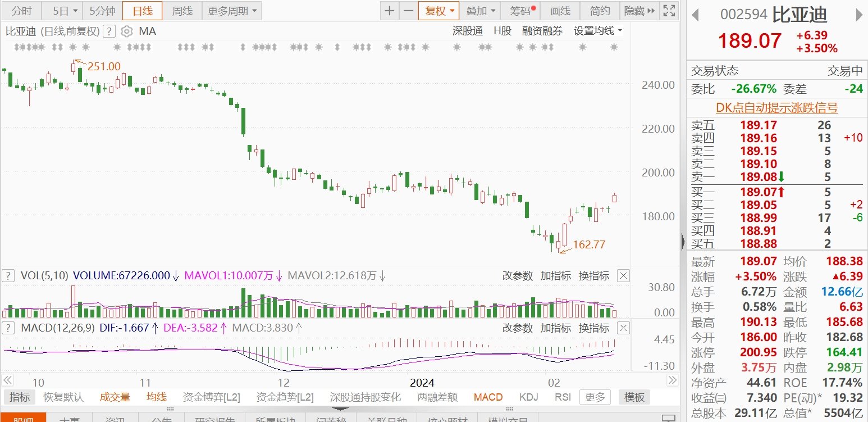Viewport: 868px width, 422px height.
Task: Enable 简约 simplified chart mode
Action: coord(599,10)
